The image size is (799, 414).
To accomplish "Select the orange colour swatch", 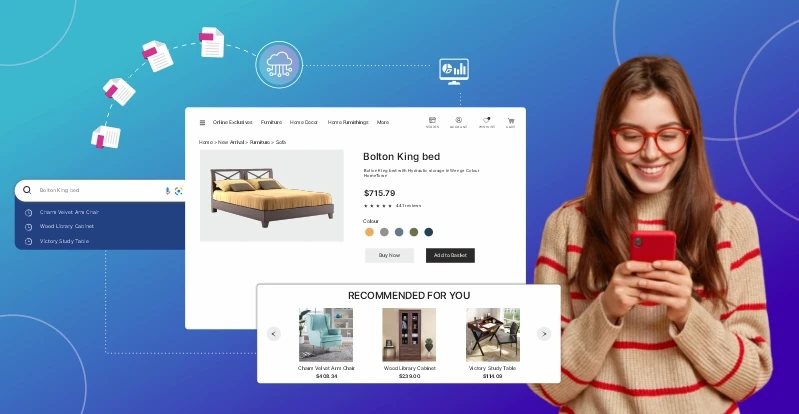I will tap(370, 232).
